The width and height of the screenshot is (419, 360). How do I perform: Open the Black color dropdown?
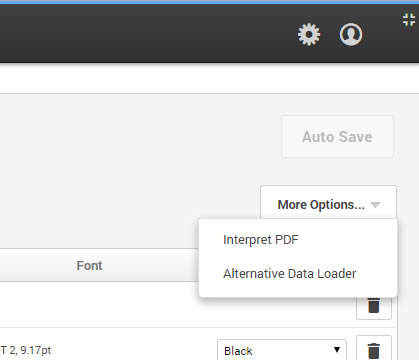click(282, 350)
